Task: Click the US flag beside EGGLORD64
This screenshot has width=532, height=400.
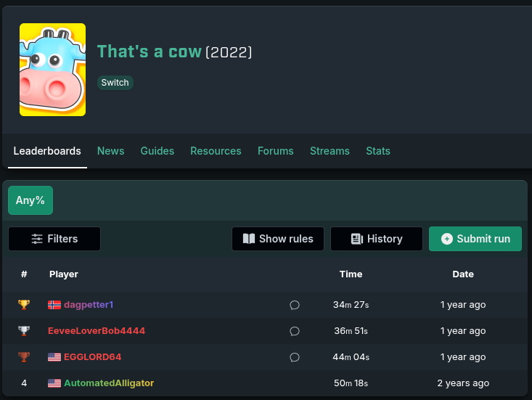Action: tap(54, 357)
